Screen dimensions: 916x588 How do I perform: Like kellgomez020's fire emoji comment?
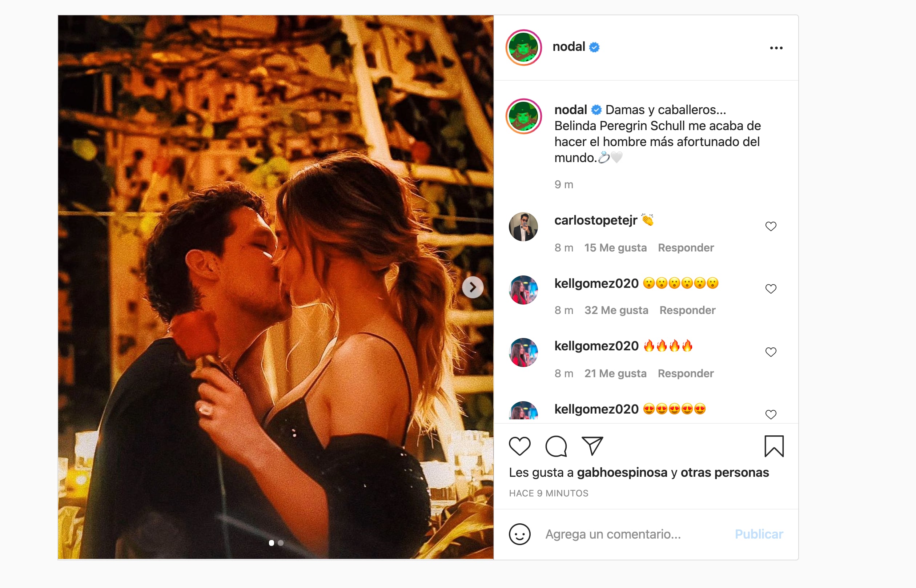tap(771, 352)
